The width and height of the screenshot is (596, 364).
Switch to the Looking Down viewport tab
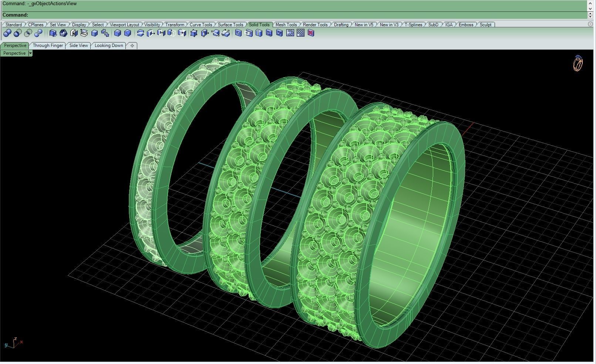[109, 45]
